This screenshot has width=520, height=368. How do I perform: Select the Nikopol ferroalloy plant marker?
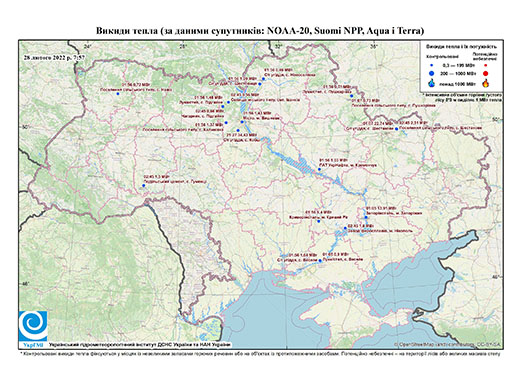pos(345,228)
